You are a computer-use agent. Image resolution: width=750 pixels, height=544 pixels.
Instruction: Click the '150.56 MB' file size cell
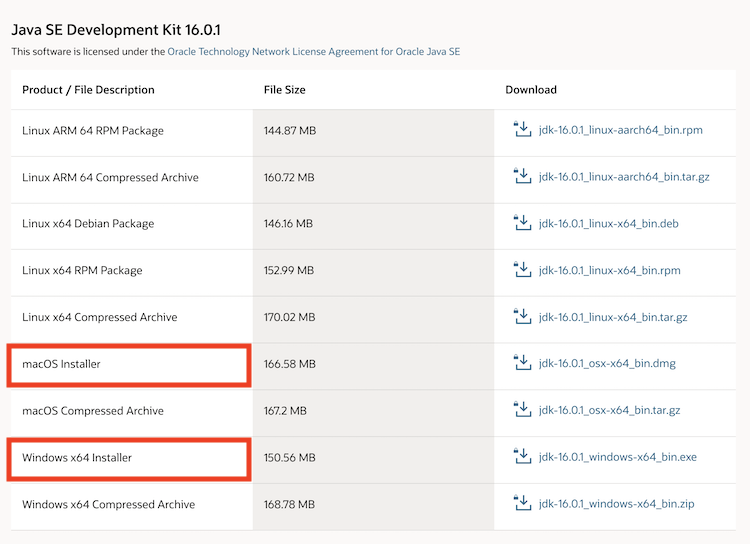(x=373, y=459)
